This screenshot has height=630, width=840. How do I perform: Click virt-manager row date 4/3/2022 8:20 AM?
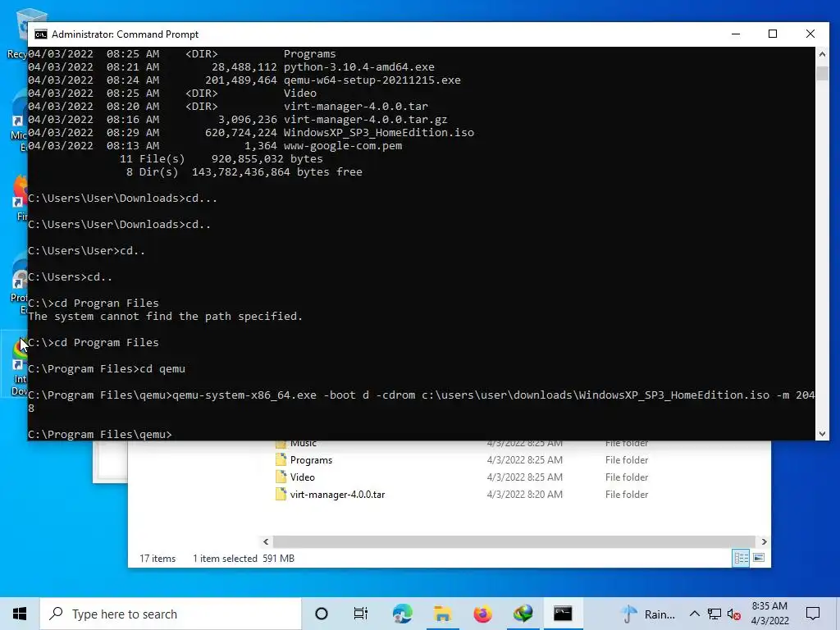524,495
